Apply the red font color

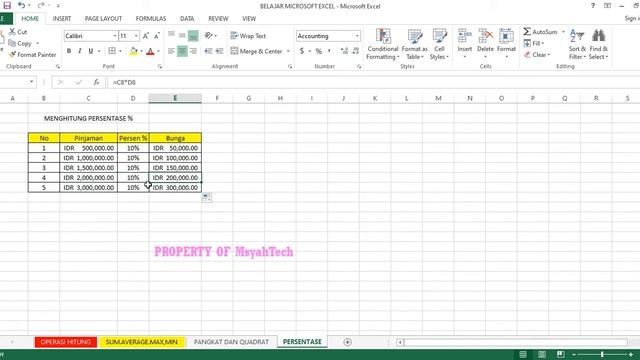(x=150, y=51)
